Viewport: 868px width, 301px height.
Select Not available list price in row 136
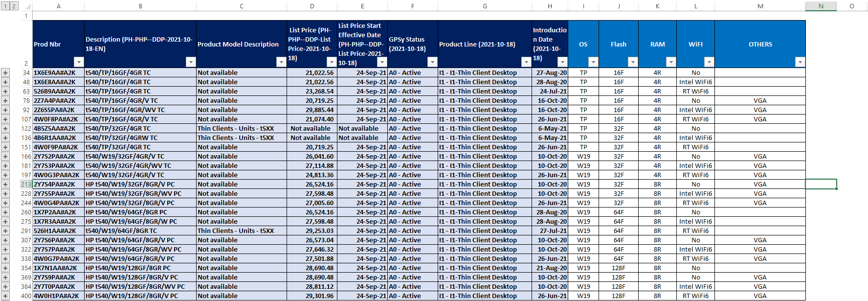(x=312, y=138)
